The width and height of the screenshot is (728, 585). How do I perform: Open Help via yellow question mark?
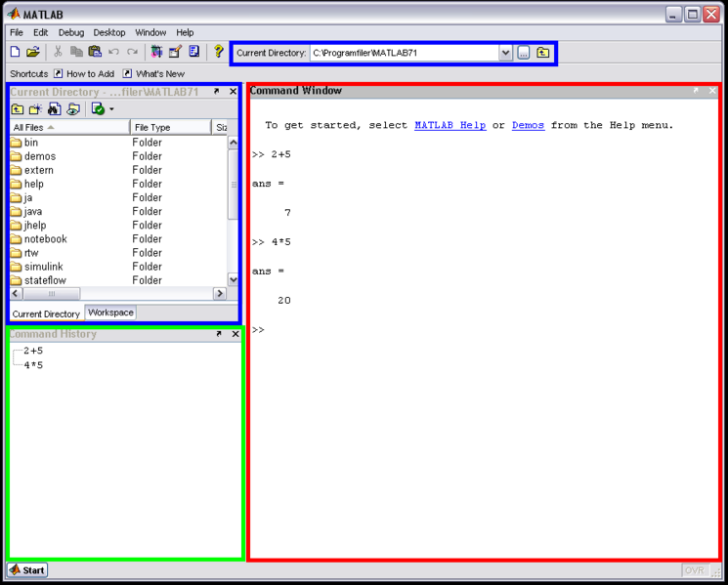(218, 51)
